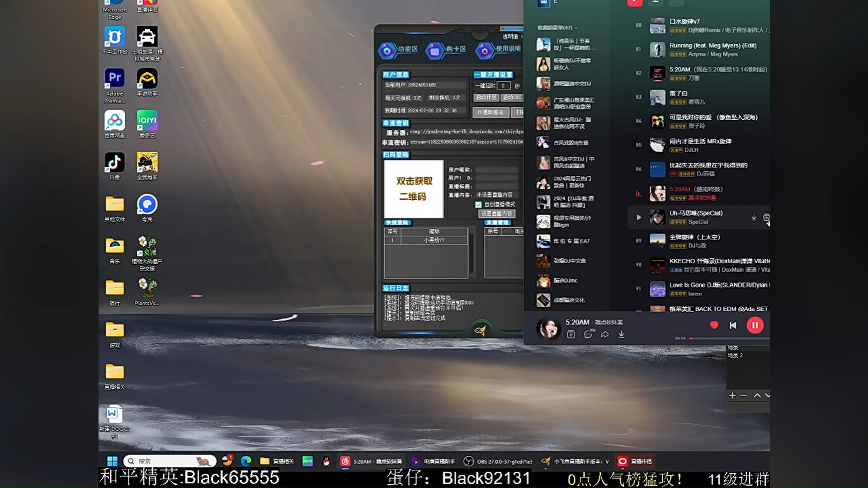Image resolution: width=868 pixels, height=488 pixels.
Task: Open comments for current song
Action: [x=588, y=334]
